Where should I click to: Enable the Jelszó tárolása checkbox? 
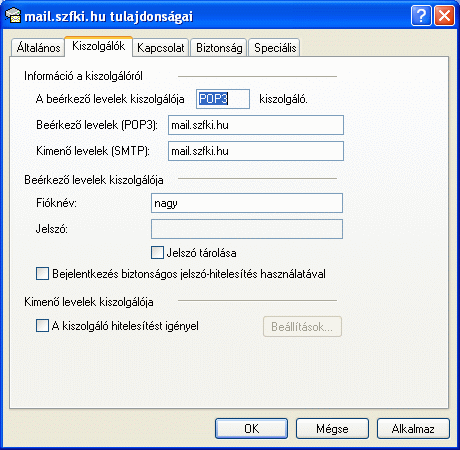[x=157, y=253]
